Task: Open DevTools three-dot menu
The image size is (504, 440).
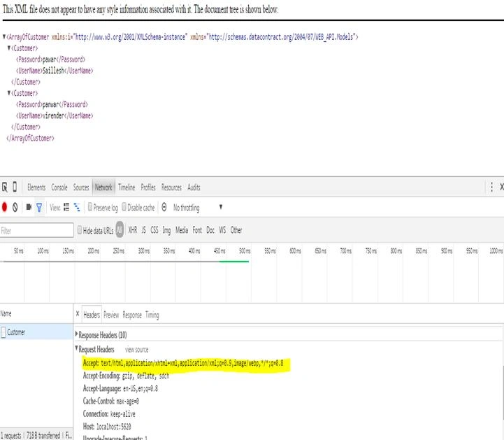Action: 491,187
